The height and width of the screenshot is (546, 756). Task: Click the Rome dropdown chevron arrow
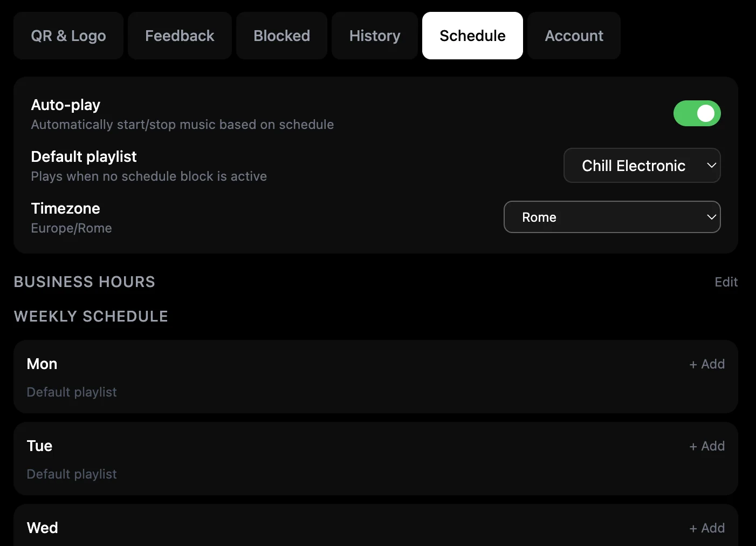pyautogui.click(x=711, y=217)
